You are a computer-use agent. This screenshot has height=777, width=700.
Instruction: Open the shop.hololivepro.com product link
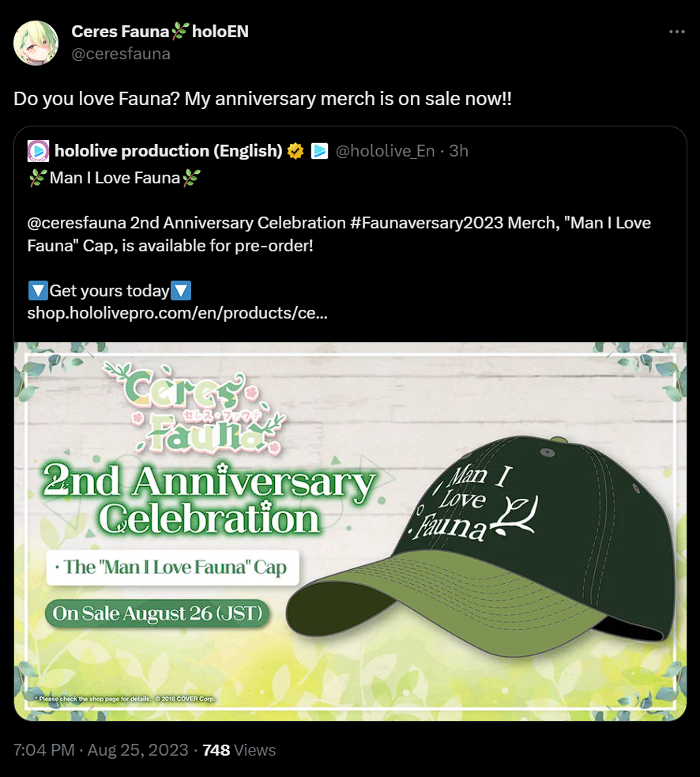pos(177,313)
